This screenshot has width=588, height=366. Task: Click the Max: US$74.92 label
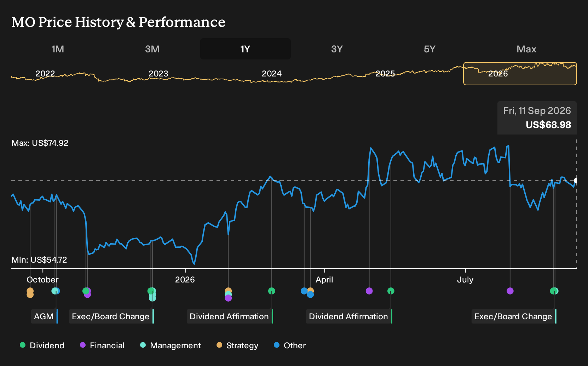[40, 143]
